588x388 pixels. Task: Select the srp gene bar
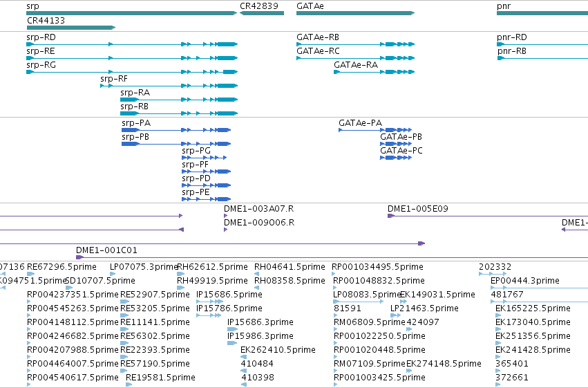(131, 13)
